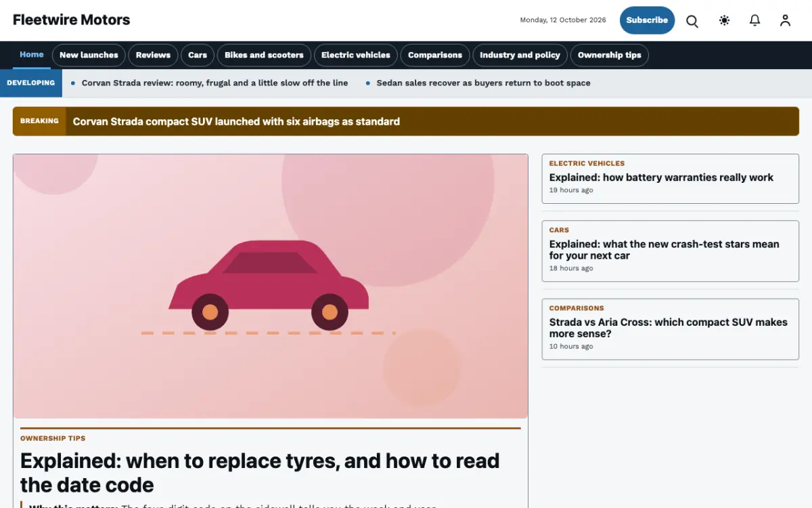
Task: Click '10 hours ago' timestamp
Action: 571,347
